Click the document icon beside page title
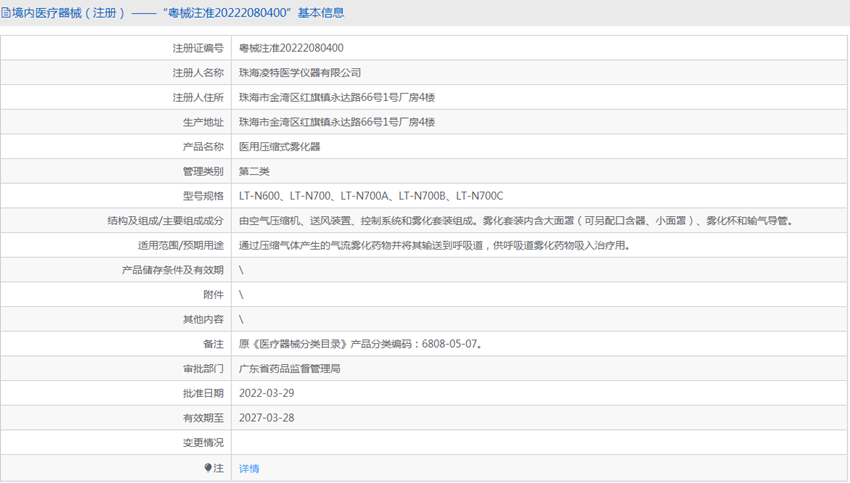Screen dimensions: 850x483 tap(6, 13)
